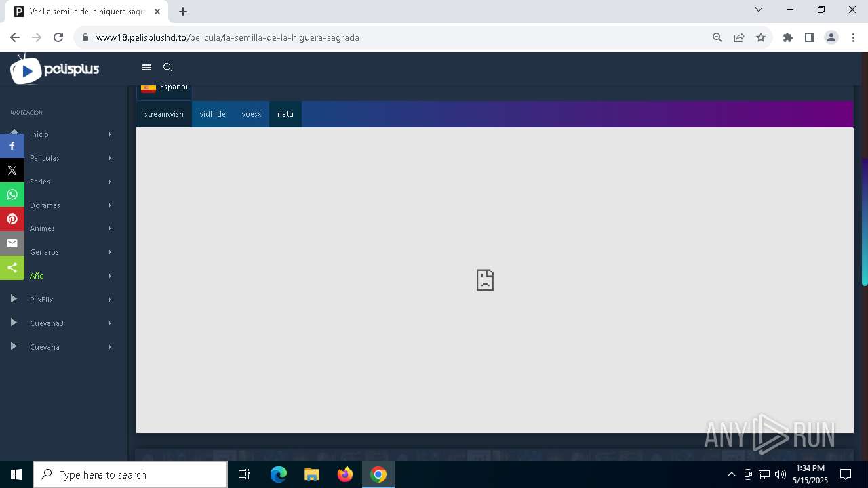Share page by email

[x=12, y=243]
